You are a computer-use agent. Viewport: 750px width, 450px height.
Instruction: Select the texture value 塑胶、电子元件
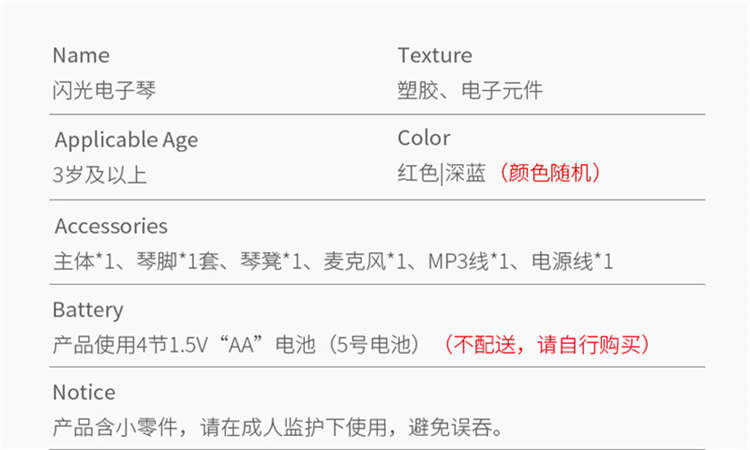[x=470, y=91]
